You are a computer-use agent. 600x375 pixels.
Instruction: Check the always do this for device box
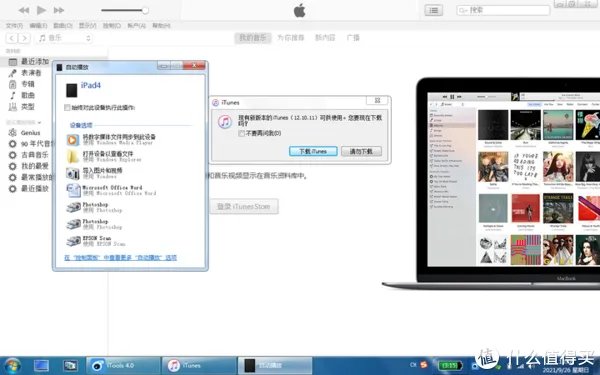click(67, 108)
